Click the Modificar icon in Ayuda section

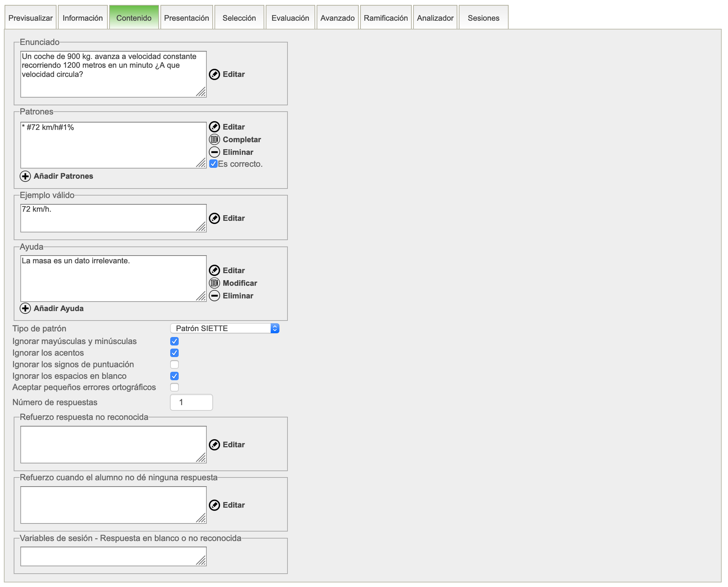tap(214, 283)
